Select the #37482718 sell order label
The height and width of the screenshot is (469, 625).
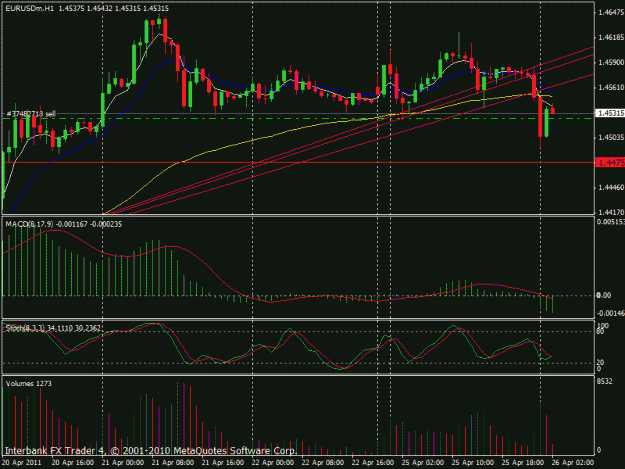coord(31,114)
